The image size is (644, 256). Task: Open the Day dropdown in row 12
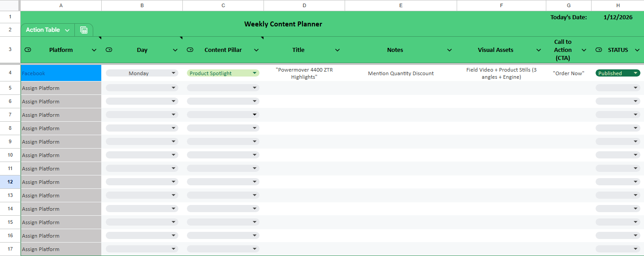point(142,182)
